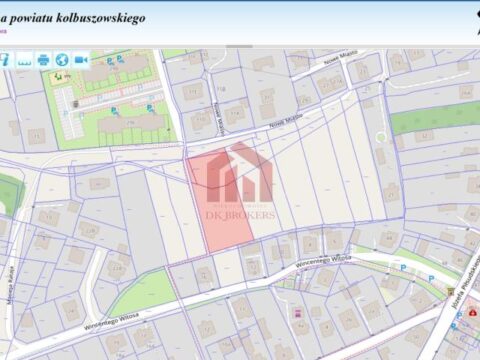Click the roundabout circle on the right side
The image size is (480, 360).
(x=380, y=137)
